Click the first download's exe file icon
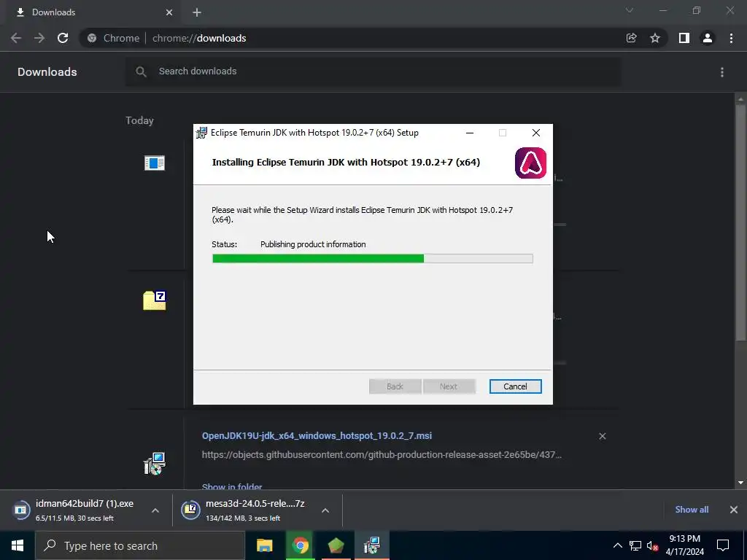 (155, 163)
